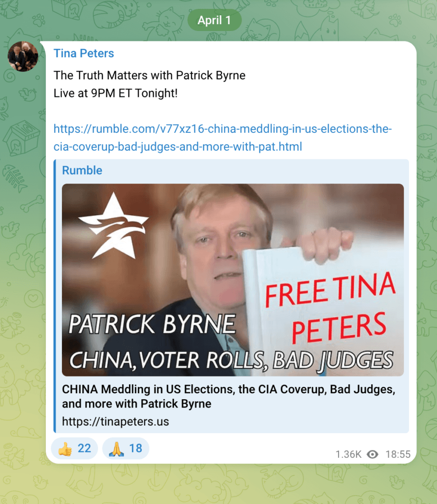437x504 pixels.
Task: Open the tinapeters.us link text
Action: pyautogui.click(x=115, y=421)
